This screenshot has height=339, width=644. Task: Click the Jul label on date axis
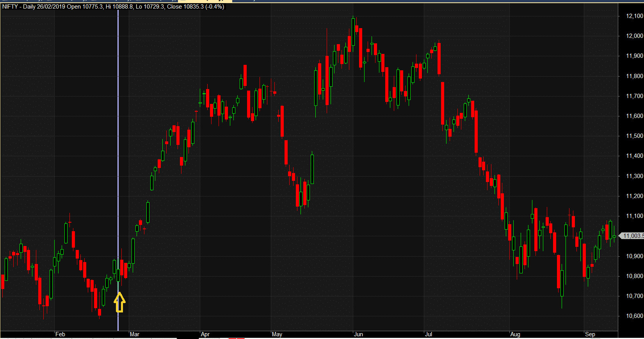click(429, 334)
